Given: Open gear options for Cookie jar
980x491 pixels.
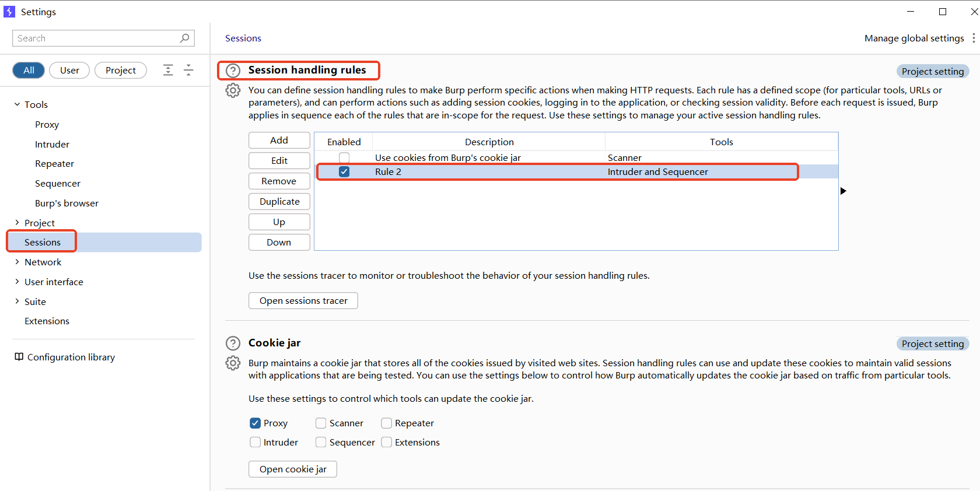Looking at the screenshot, I should (233, 363).
